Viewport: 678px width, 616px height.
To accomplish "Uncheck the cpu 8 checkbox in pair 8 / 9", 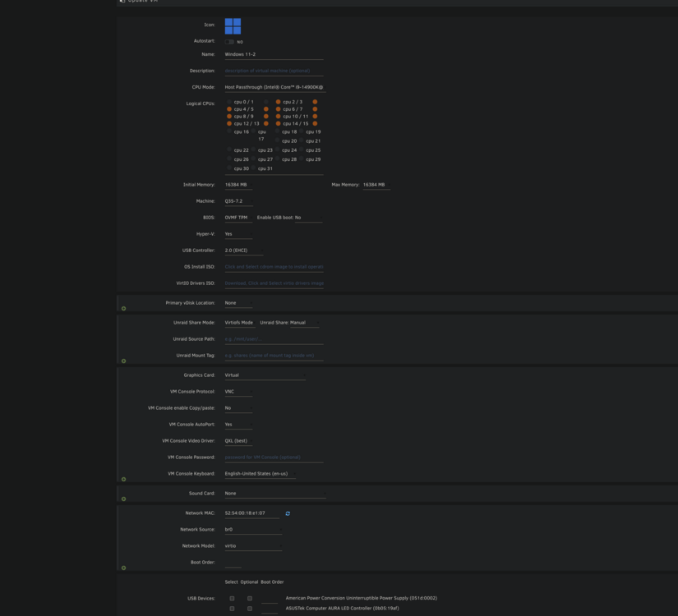I will [229, 117].
